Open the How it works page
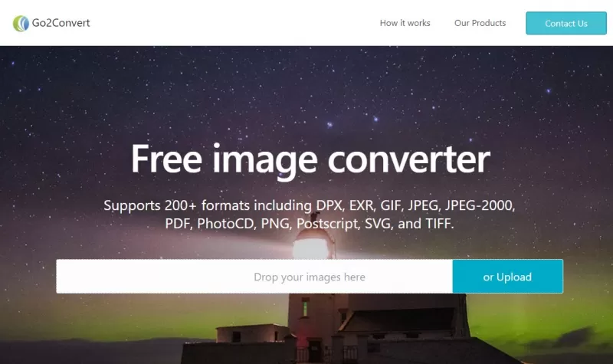Screen dimensions: 613x364 [405, 23]
